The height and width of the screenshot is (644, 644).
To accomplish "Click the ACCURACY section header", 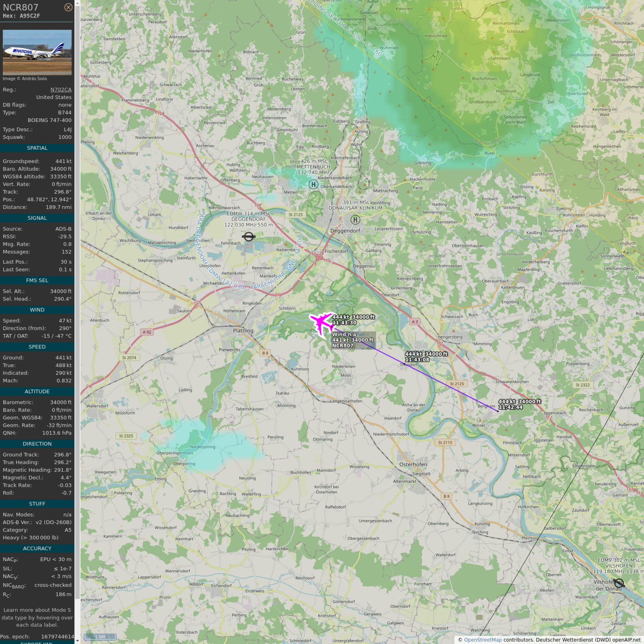I will point(37,548).
